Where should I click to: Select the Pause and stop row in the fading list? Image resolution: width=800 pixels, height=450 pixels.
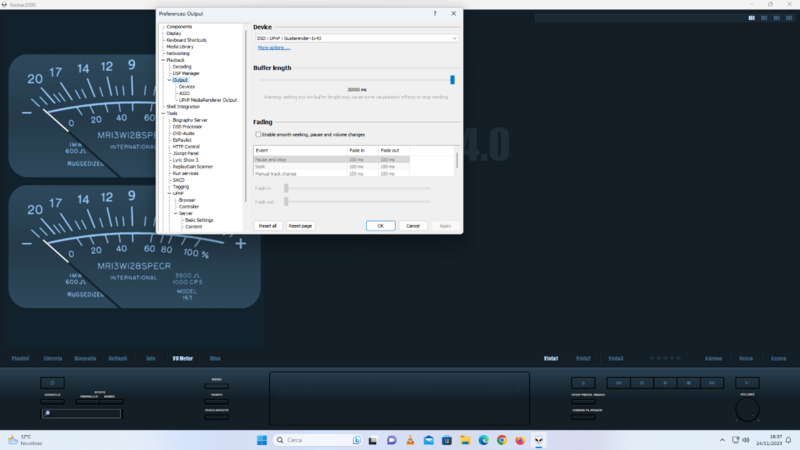click(300, 159)
